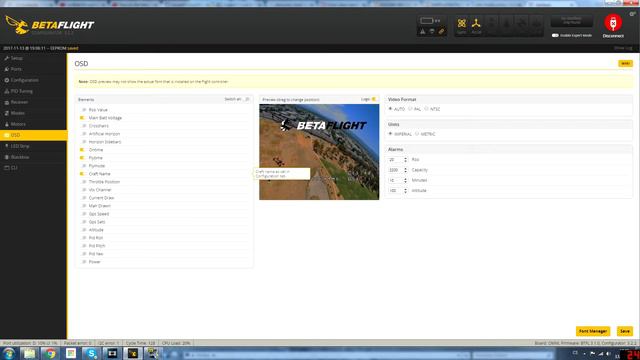Open the Setup tab
This screenshot has height=360, width=640.
tap(33, 58)
